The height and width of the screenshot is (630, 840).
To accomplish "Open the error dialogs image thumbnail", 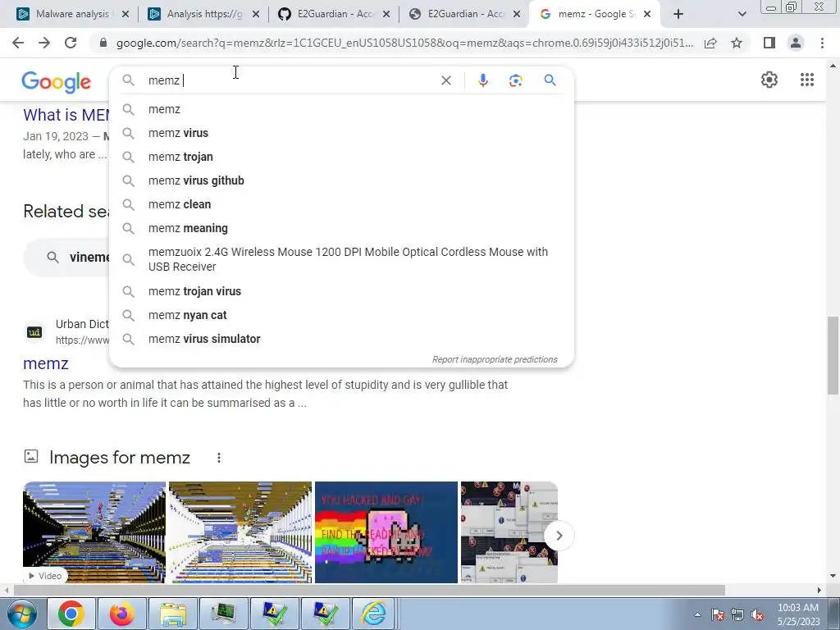I will (x=509, y=532).
